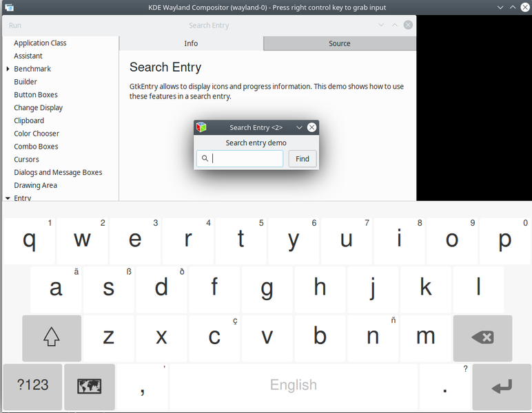Click the Search Entry dialog app icon

201,127
